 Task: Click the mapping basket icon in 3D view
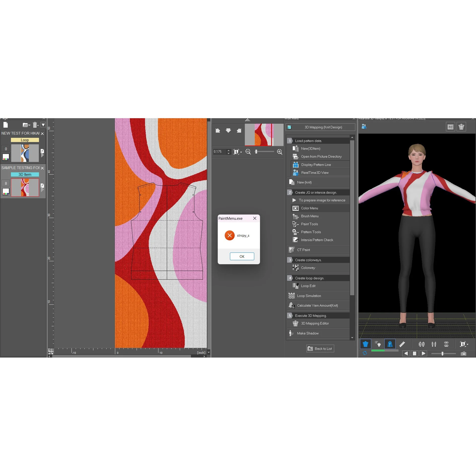pos(461,127)
